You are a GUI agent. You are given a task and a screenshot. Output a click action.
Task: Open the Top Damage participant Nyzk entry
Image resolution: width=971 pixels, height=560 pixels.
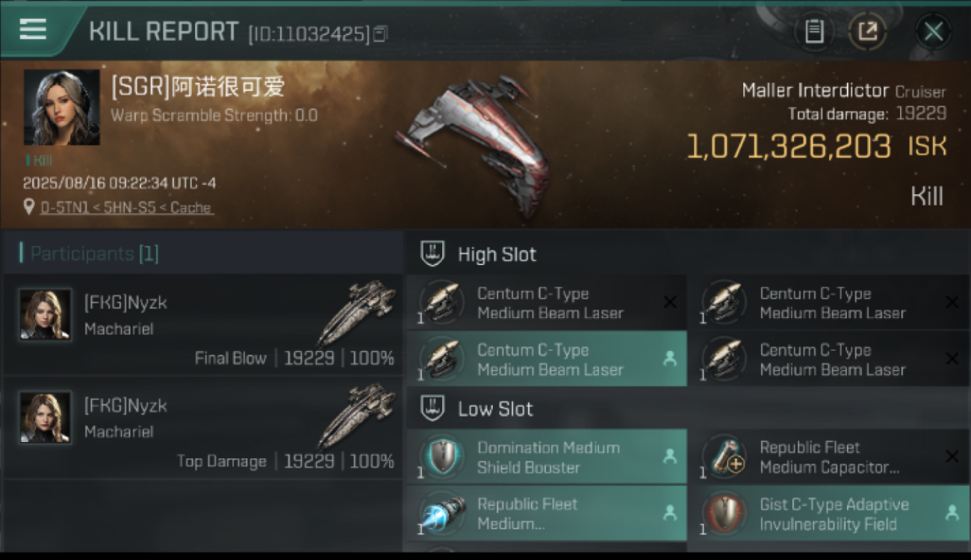(203, 427)
